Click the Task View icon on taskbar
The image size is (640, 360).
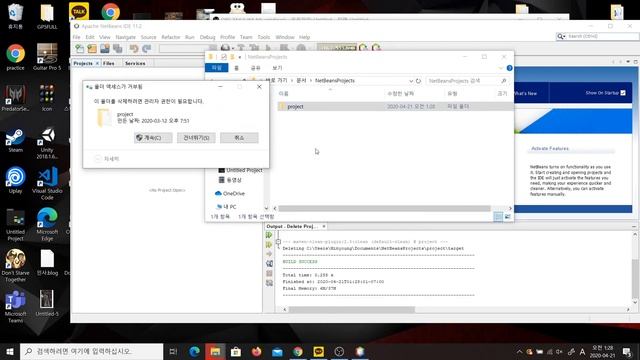[x=173, y=351]
